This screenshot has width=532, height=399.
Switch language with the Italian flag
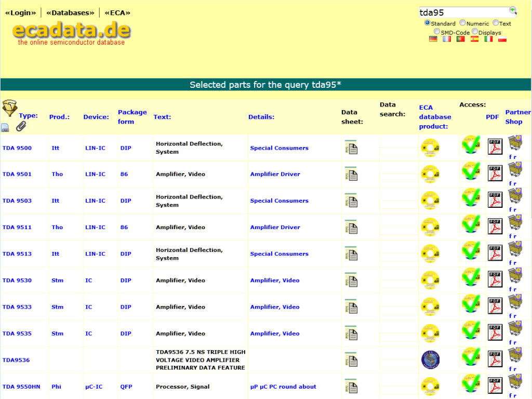click(488, 39)
